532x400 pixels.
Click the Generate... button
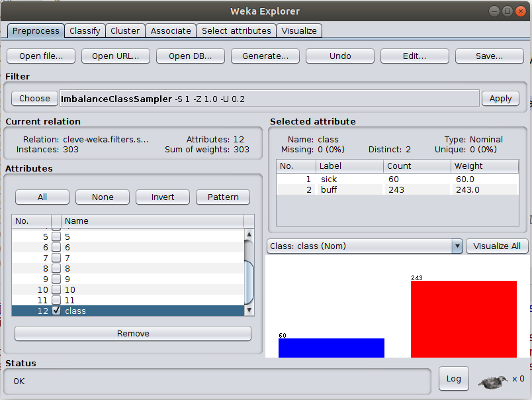coord(265,56)
